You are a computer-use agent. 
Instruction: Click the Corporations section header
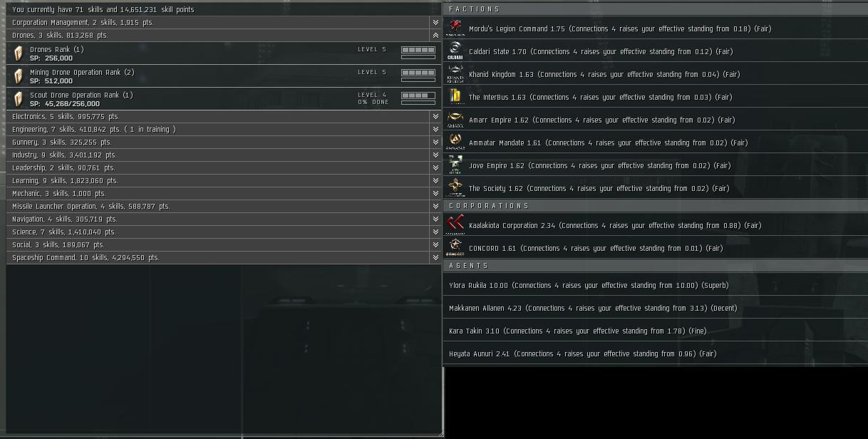656,206
